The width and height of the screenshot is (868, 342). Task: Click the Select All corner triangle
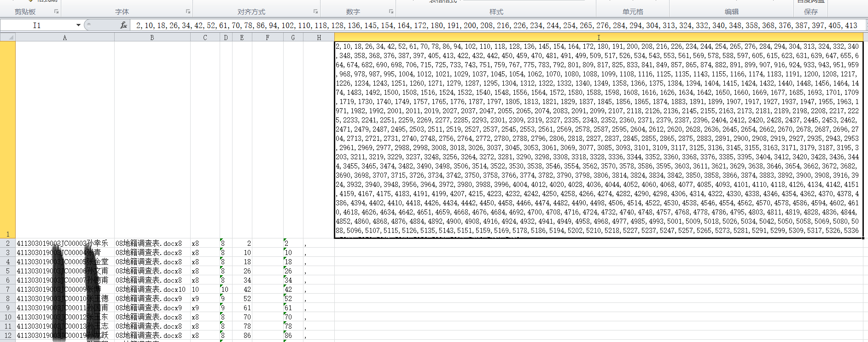pyautogui.click(x=8, y=37)
